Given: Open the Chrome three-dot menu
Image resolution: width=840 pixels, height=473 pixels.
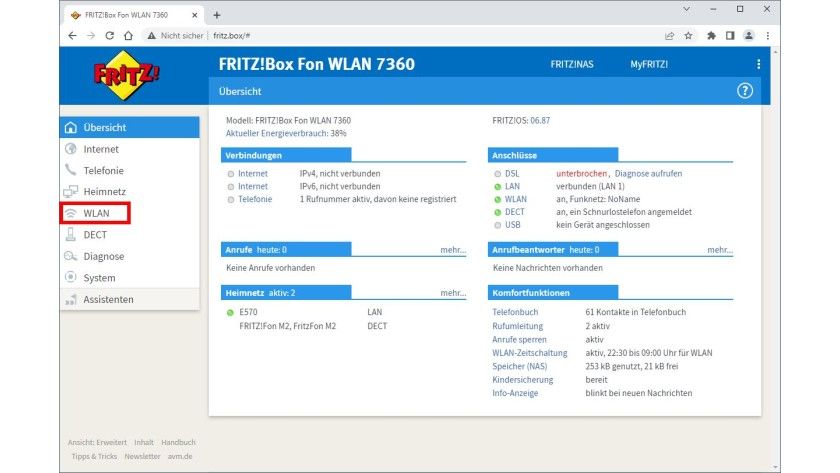Looking at the screenshot, I should click(x=768, y=36).
